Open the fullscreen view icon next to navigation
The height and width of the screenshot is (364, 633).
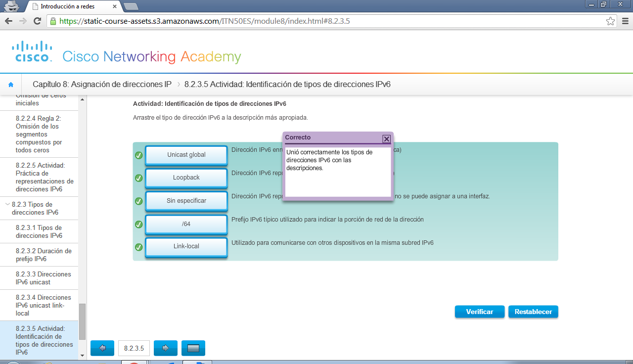click(193, 348)
